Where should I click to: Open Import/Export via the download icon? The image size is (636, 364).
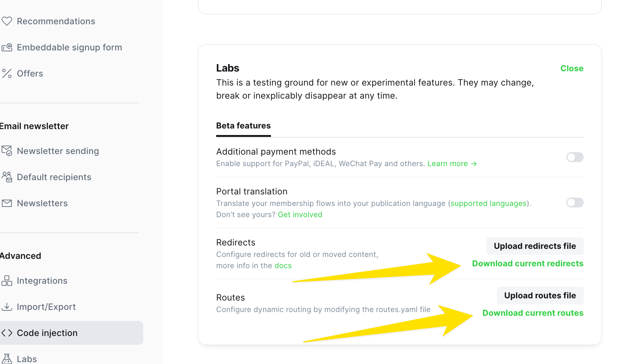click(7, 307)
